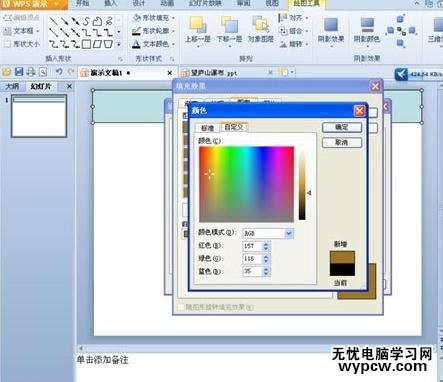Open the 形状轮廓 shape outline dropdown
Image resolution: width=443 pixels, height=382 pixels.
point(154,31)
